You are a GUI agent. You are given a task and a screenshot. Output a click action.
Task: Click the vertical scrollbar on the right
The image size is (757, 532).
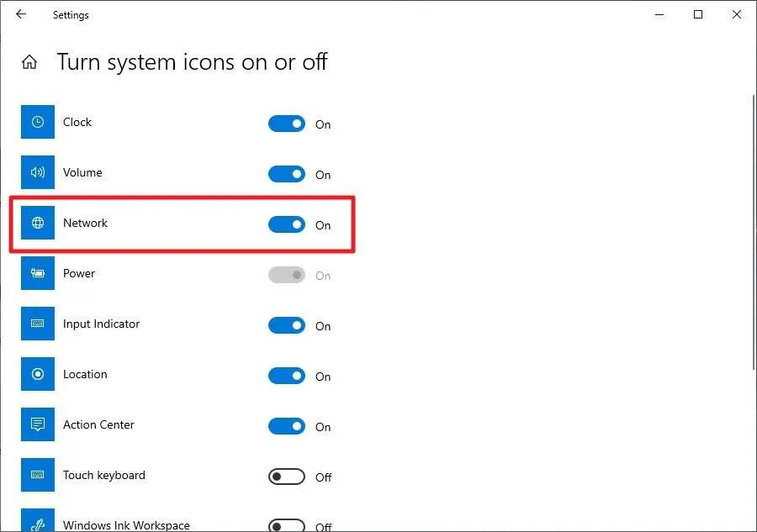(x=754, y=233)
